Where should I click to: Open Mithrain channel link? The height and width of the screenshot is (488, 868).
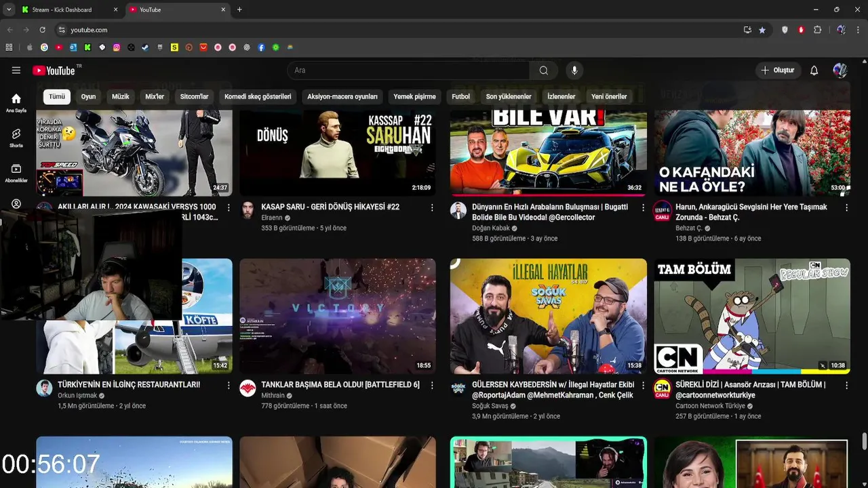[x=273, y=395]
